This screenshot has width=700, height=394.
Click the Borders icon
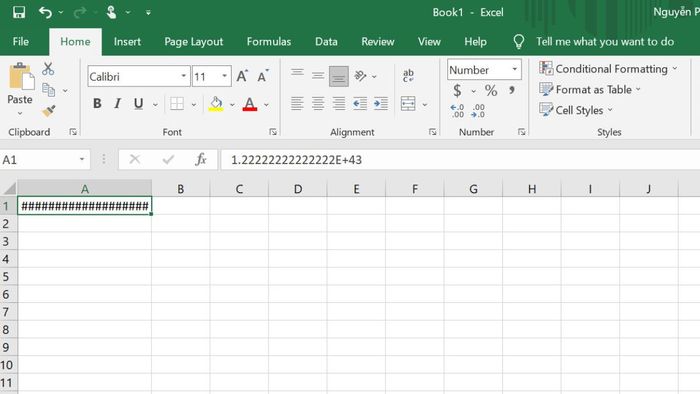point(177,104)
